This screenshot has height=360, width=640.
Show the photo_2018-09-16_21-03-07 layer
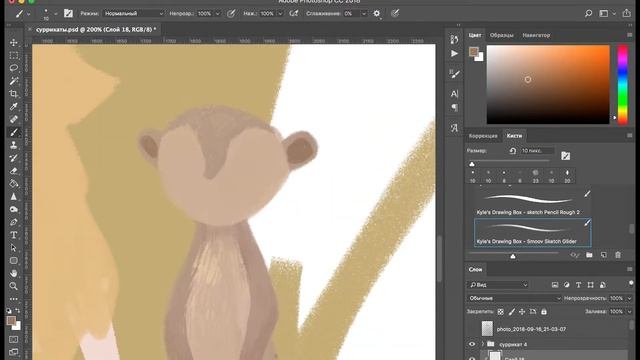[472, 329]
